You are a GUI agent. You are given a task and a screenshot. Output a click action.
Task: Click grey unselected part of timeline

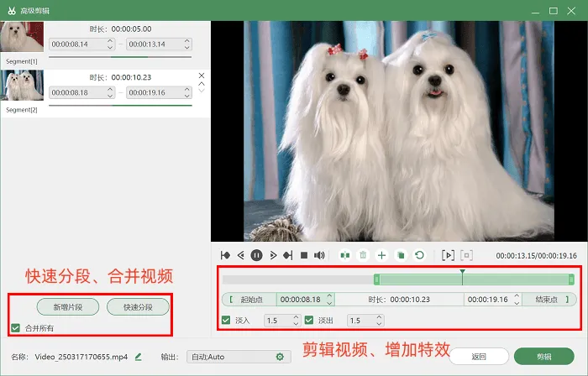tap(298, 279)
